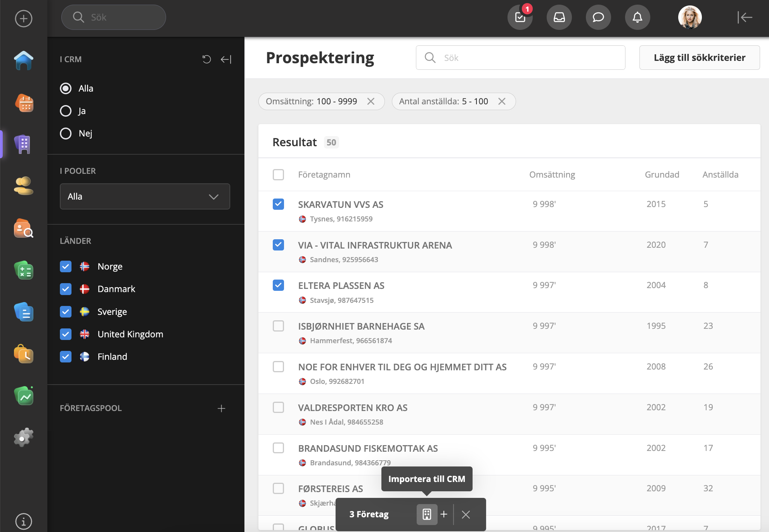Select the Nej radio button
This screenshot has width=769, height=532.
click(x=66, y=133)
